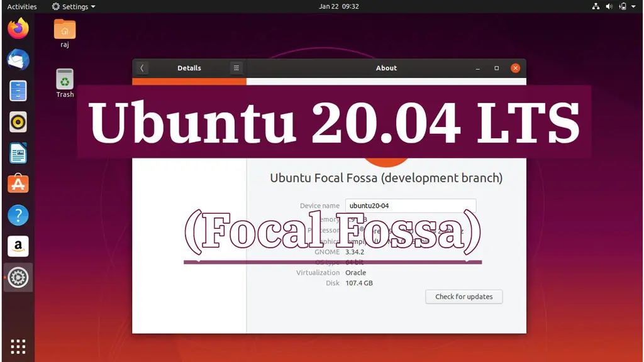
Task: Open LibreOffice Writer from the dock
Action: (18, 153)
